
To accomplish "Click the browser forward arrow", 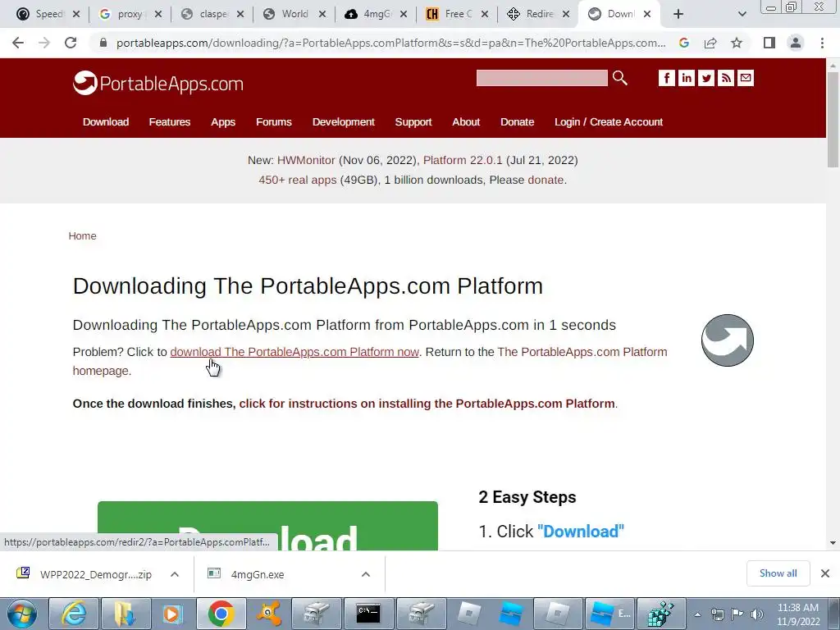I will tap(44, 43).
